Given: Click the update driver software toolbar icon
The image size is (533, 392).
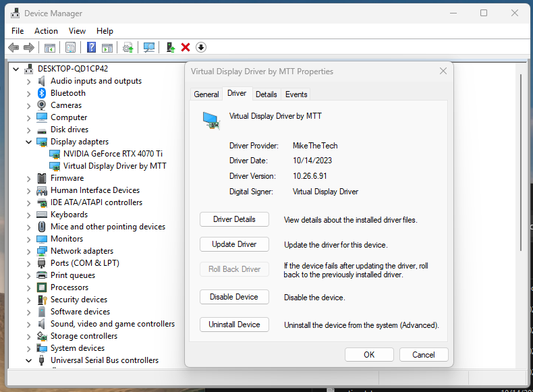Looking at the screenshot, I should [x=128, y=47].
